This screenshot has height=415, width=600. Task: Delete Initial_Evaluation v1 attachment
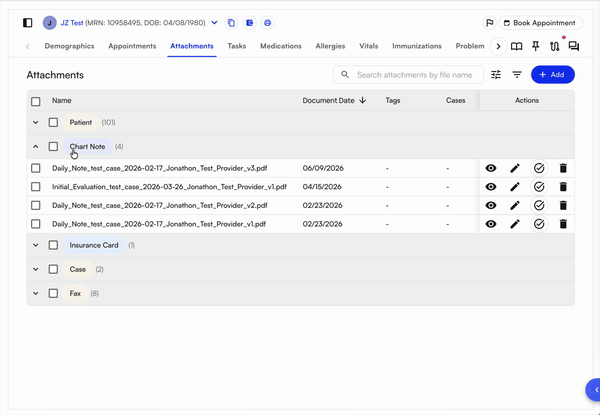(x=563, y=187)
